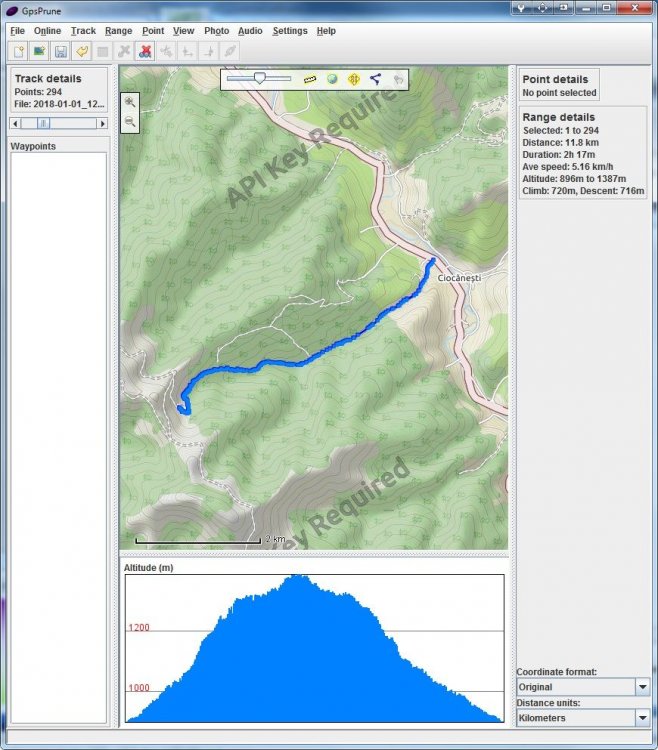Screen dimensions: 658x750
Task: Click the Open file toolbar icon
Action: coord(19,52)
